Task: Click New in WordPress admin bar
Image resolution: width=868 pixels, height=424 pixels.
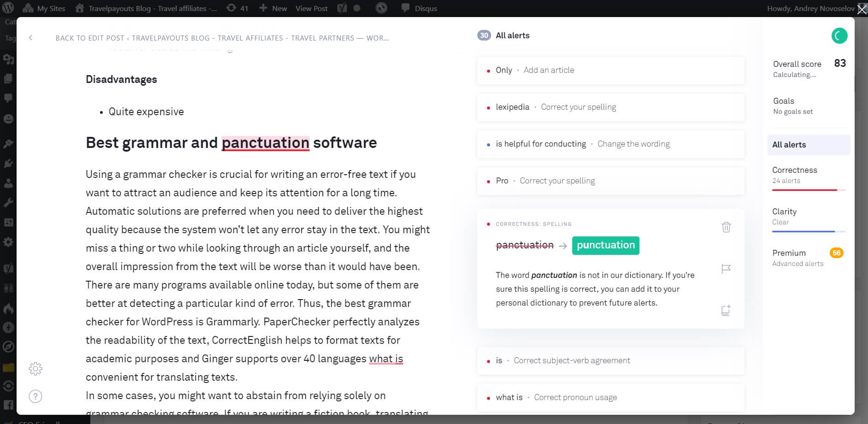Action: (274, 8)
